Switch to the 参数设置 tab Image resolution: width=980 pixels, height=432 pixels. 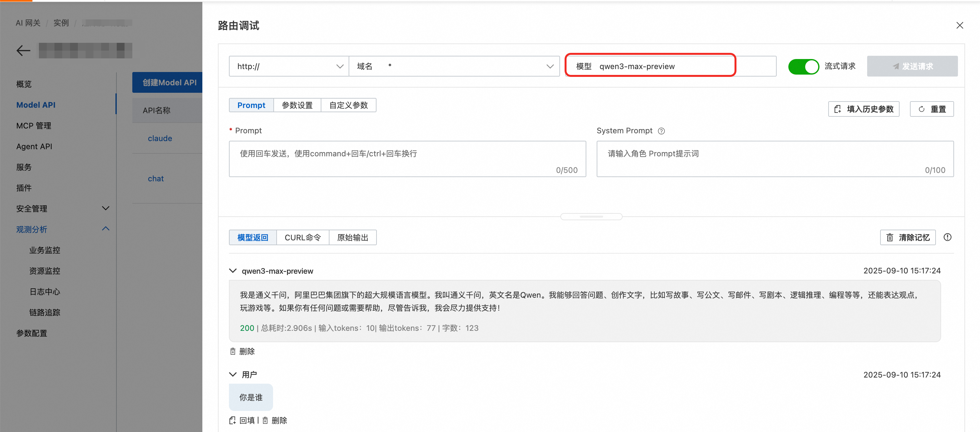pos(297,105)
